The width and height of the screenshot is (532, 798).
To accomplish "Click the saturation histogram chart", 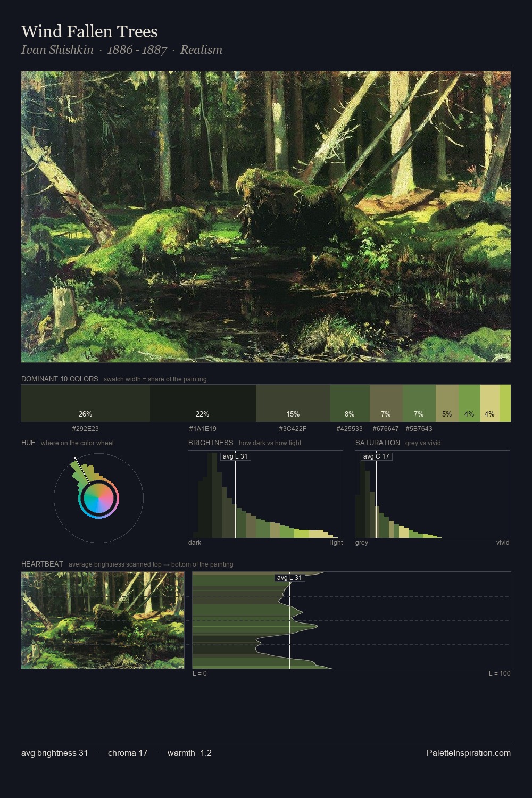I will pyautogui.click(x=433, y=494).
